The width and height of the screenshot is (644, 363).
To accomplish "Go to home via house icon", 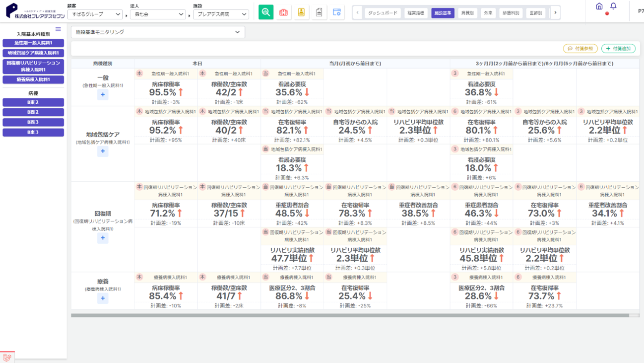I will coord(599,6).
